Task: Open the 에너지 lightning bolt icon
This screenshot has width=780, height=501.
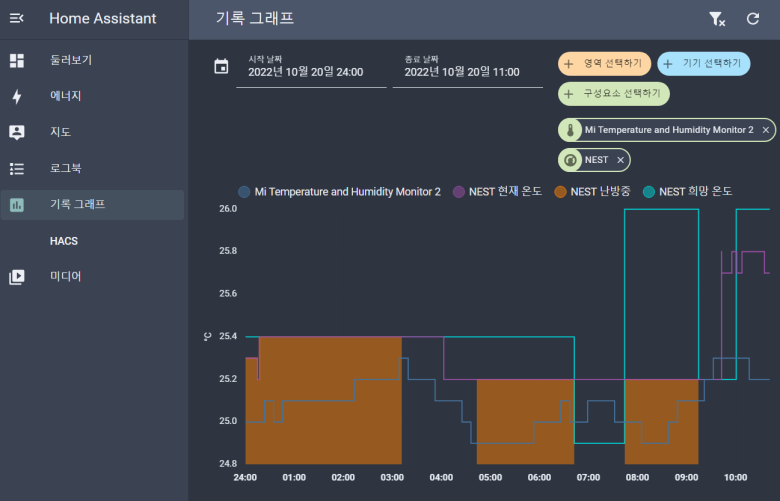Action: pyautogui.click(x=17, y=97)
